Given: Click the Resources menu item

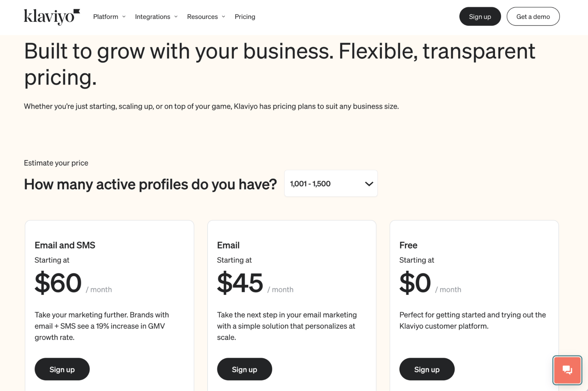Looking at the screenshot, I should [202, 17].
